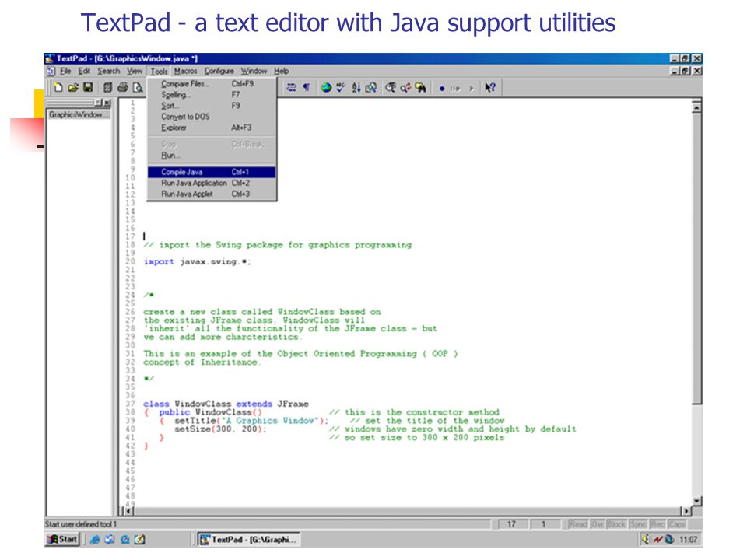Click the Print toolbar icon
Image resolution: width=747 pixels, height=560 pixels.
pyautogui.click(x=122, y=88)
